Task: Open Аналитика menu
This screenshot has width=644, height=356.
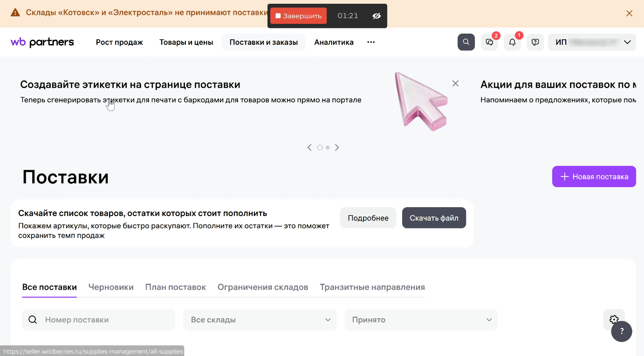Action: 334,42
